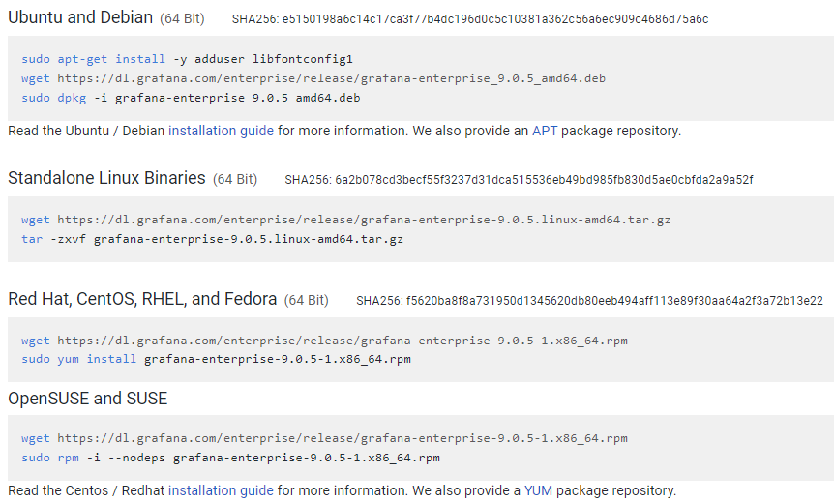
Task: Click the wget command for the amd64.deb package
Action: (x=313, y=78)
